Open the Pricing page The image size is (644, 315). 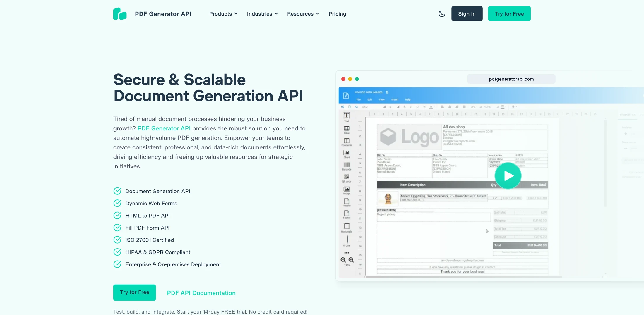point(337,14)
